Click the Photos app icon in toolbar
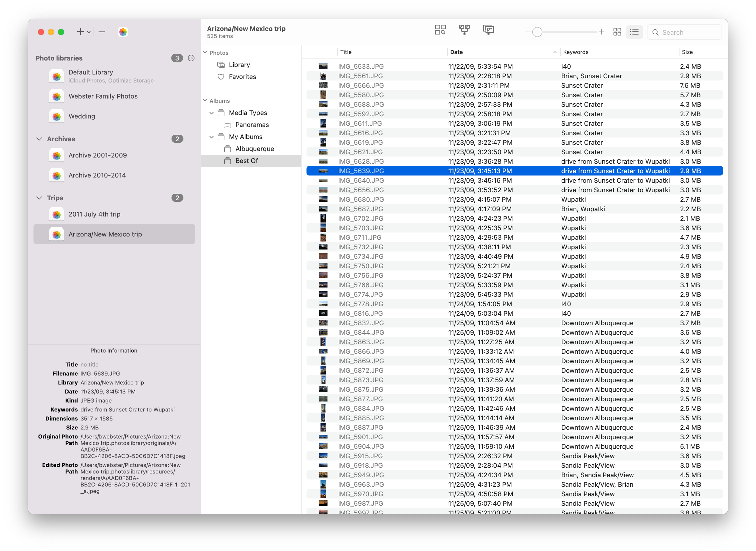Screen dimensions: 756x551 click(123, 32)
